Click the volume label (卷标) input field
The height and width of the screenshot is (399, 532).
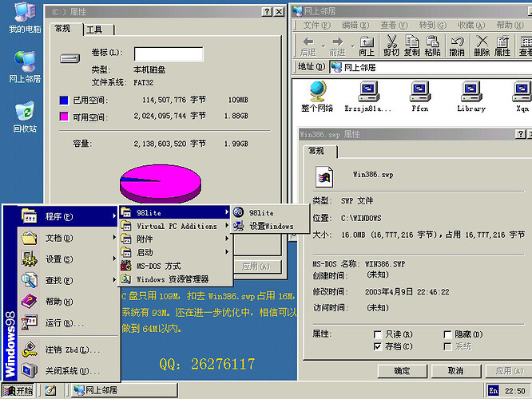[x=169, y=54]
